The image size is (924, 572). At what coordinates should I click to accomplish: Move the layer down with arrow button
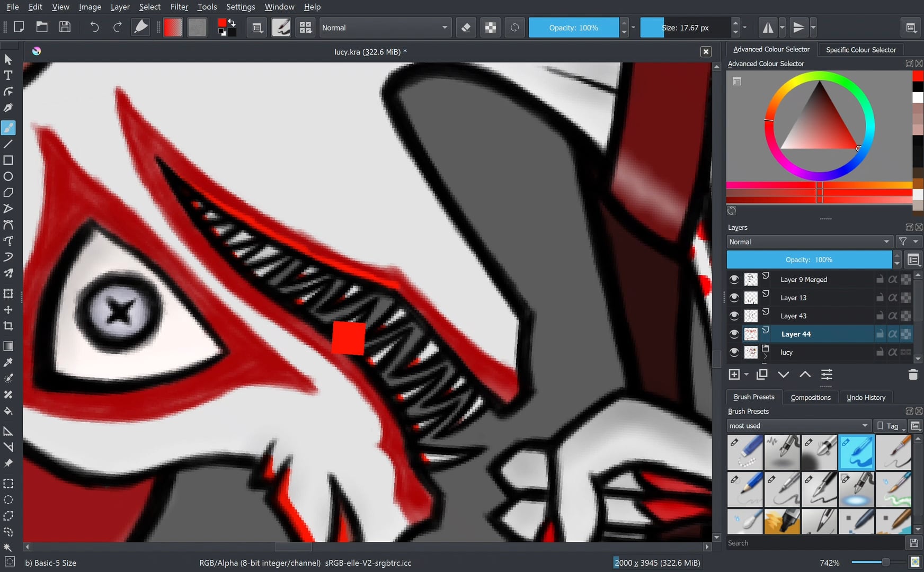(784, 374)
